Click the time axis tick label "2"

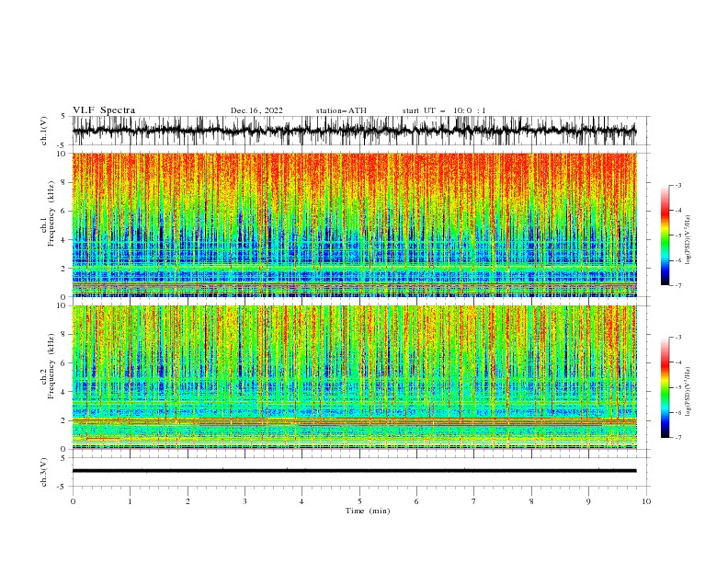coord(188,501)
